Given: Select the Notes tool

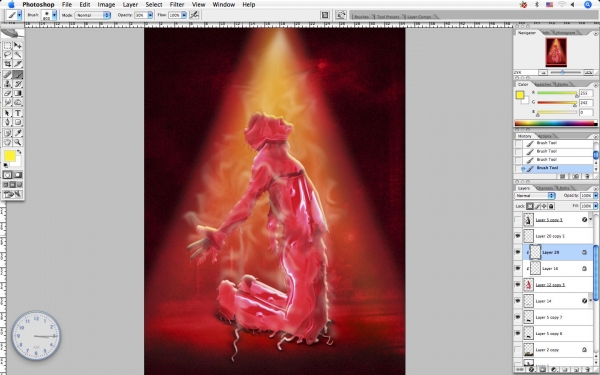Looking at the screenshot, I should click(7, 133).
